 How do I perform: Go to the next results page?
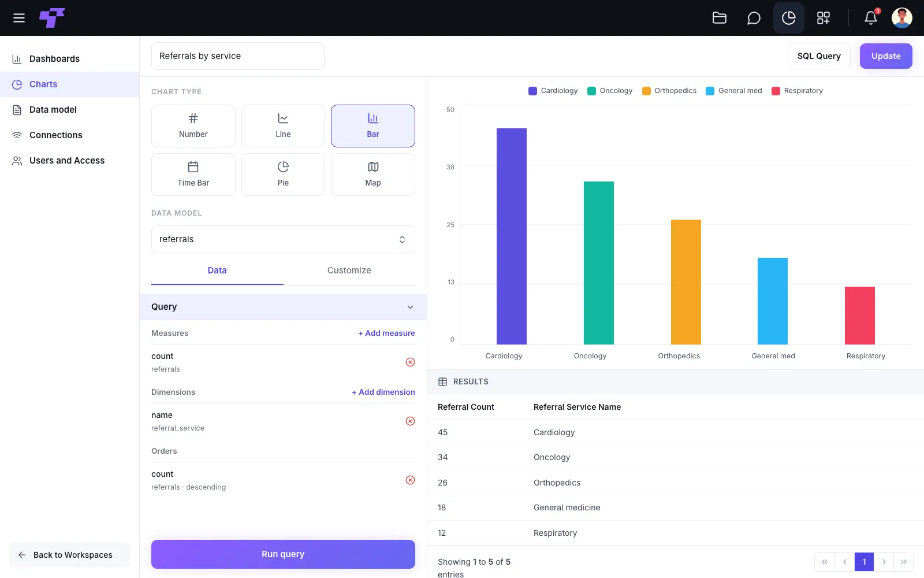(x=884, y=562)
